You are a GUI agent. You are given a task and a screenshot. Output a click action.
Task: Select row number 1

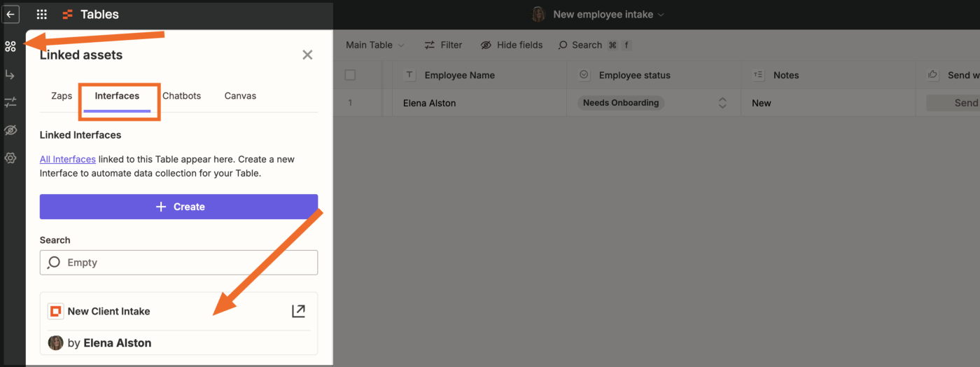pos(350,103)
